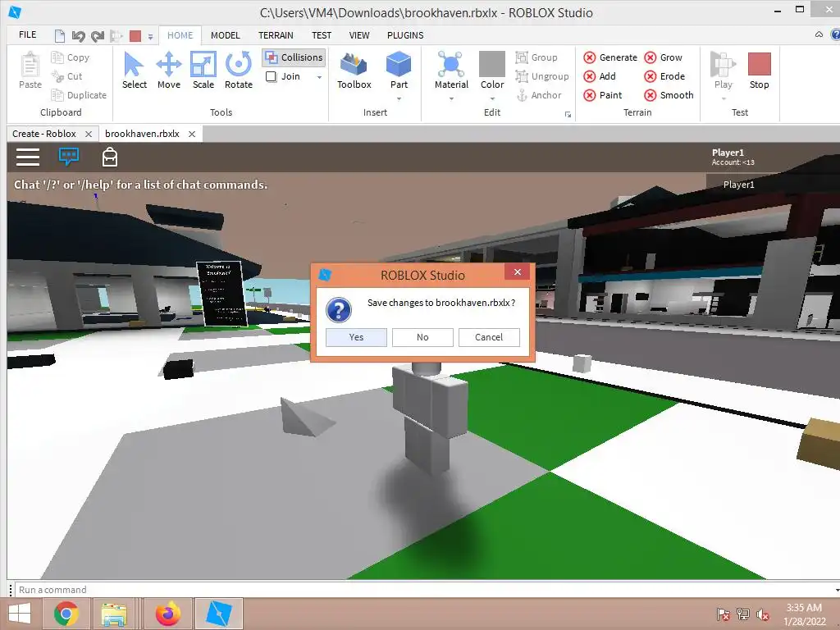The image size is (840, 630).
Task: Close the ROBLOX Studio save dialog
Action: pyautogui.click(x=517, y=272)
